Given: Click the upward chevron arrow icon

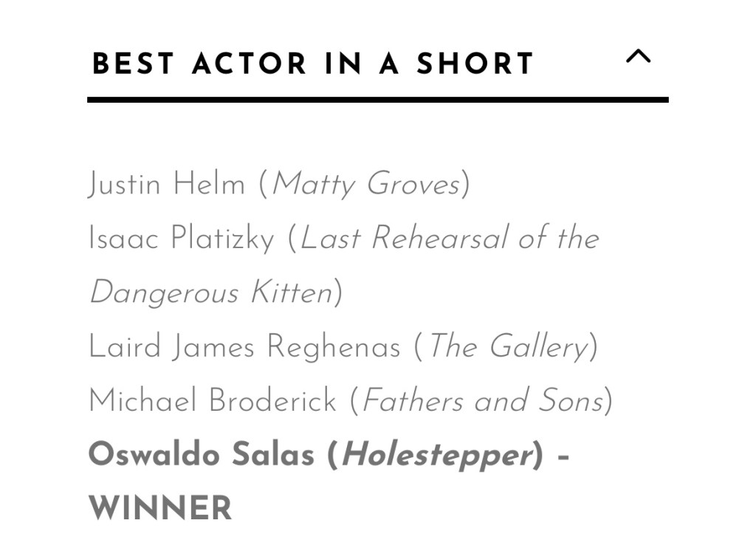Looking at the screenshot, I should click(638, 56).
